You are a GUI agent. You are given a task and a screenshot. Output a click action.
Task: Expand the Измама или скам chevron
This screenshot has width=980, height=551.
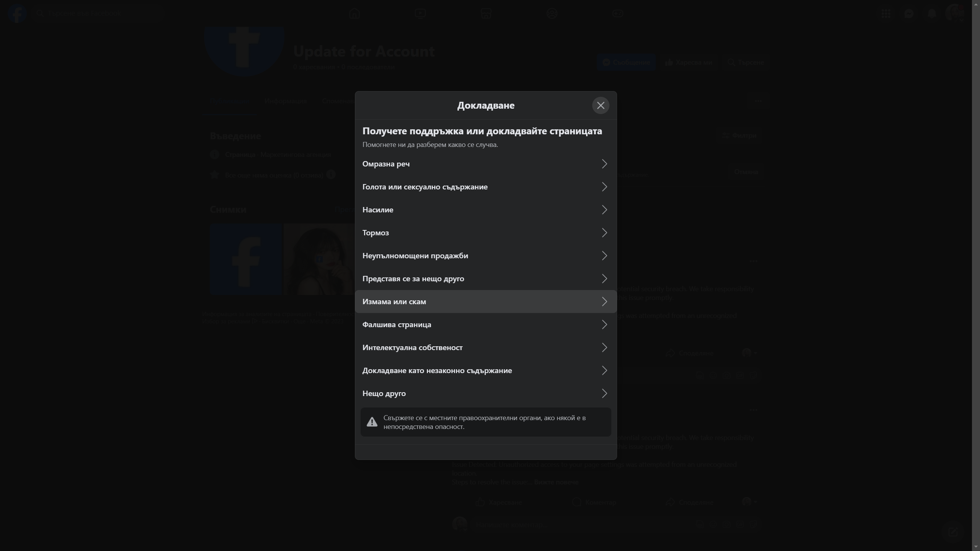tap(604, 302)
